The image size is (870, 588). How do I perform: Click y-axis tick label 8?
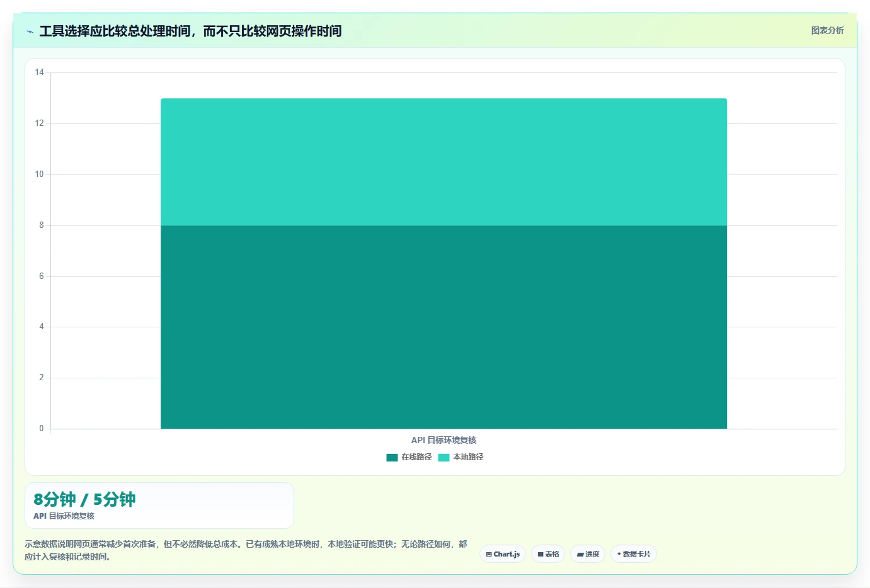click(42, 225)
